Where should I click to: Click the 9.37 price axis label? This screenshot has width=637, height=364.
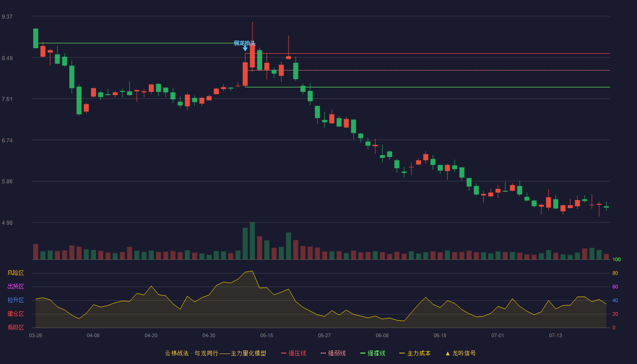tap(7, 17)
